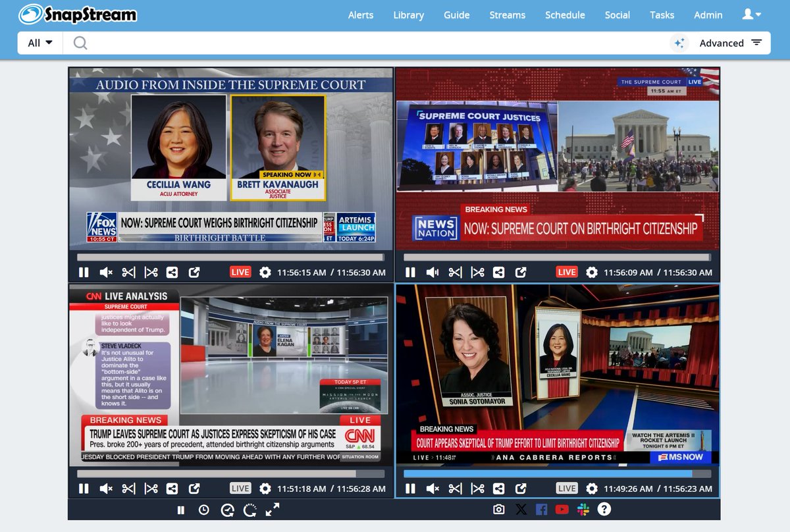The height and width of the screenshot is (532, 790).
Task: Click the circular refresh icon in bottom toolbar
Action: click(x=250, y=510)
